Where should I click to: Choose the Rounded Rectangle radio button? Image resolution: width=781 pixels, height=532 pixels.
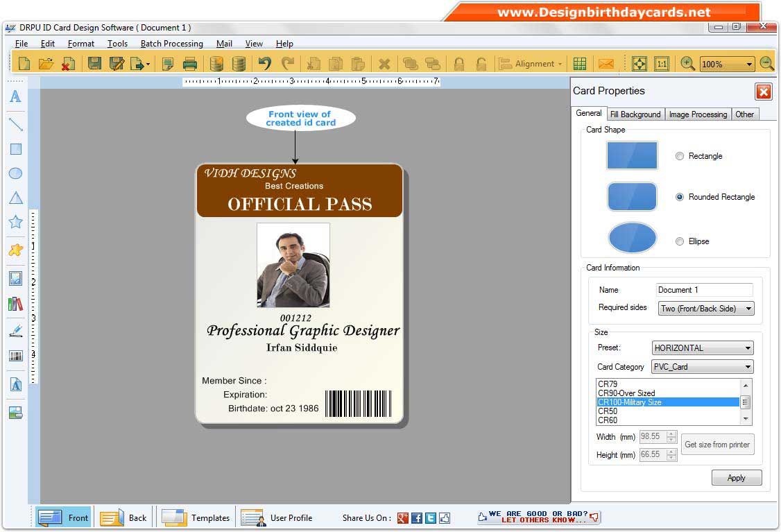[680, 197]
